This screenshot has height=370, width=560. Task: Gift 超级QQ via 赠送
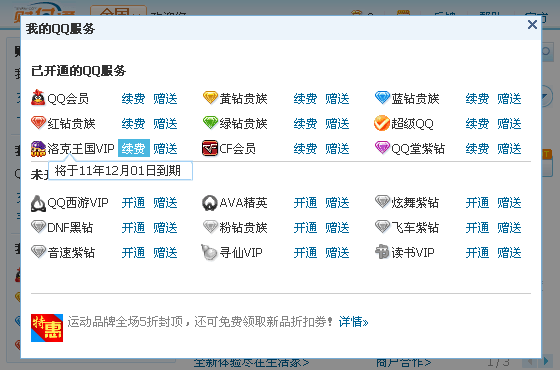click(x=509, y=124)
